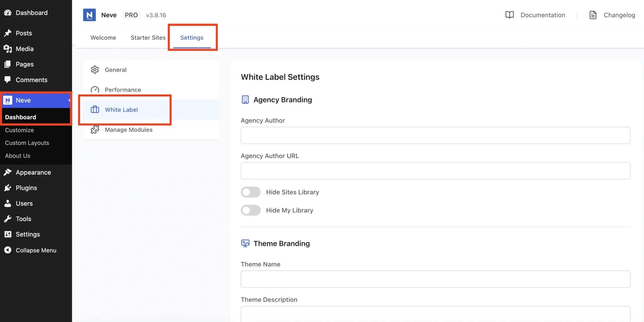Open Plugins menu in sidebar

point(36,188)
